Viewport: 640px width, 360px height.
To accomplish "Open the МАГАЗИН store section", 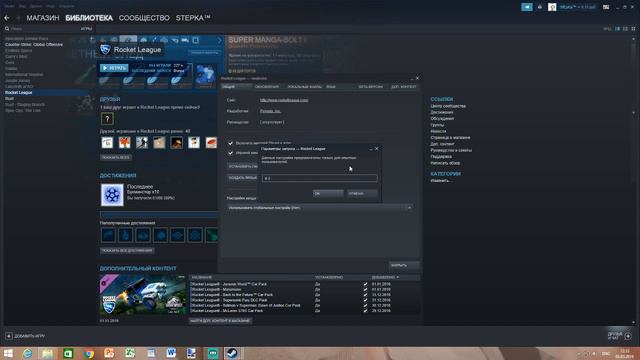I will click(43, 18).
